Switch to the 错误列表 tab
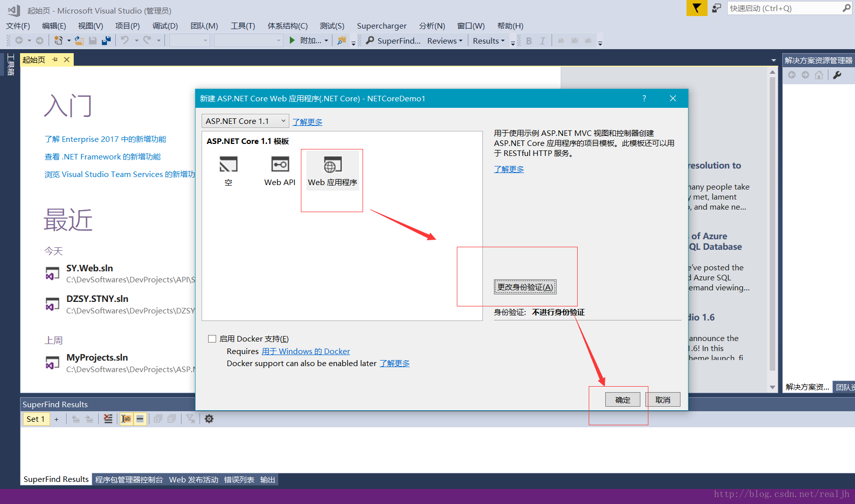 (239, 479)
